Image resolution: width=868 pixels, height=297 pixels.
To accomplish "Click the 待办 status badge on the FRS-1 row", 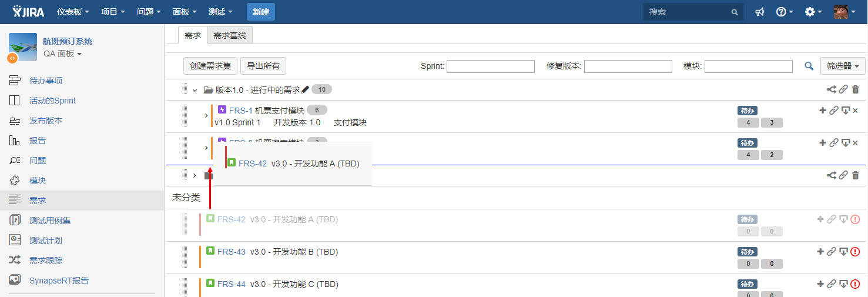I will coord(748,111).
